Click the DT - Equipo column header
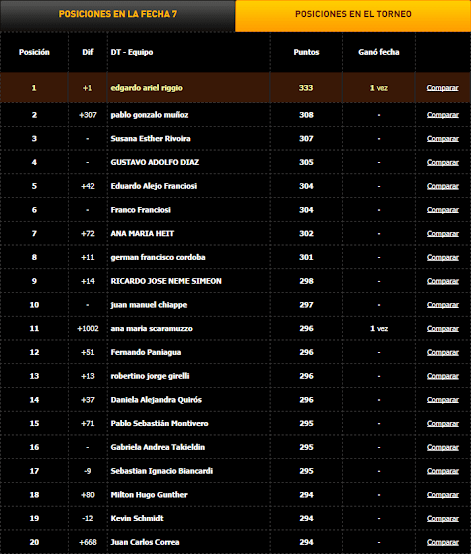Image resolution: width=471 pixels, height=554 pixels. (132, 52)
